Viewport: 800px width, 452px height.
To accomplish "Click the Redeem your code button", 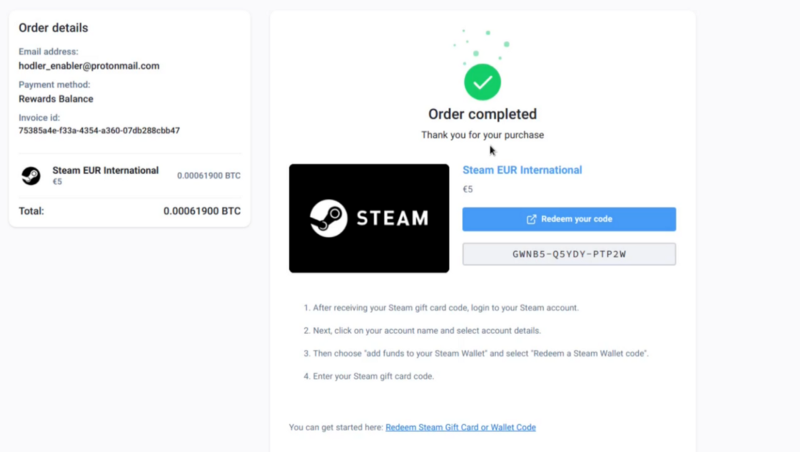I will [x=569, y=219].
